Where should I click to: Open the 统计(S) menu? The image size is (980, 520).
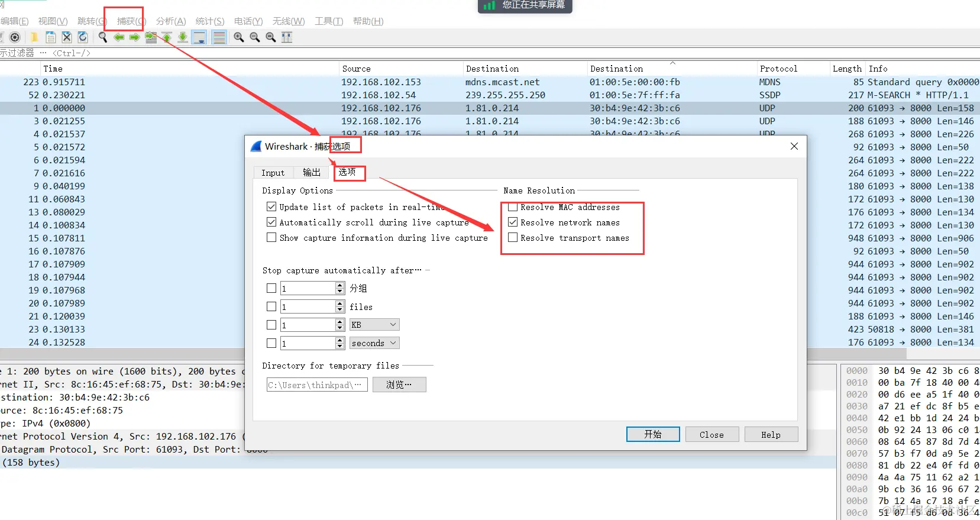pos(210,21)
